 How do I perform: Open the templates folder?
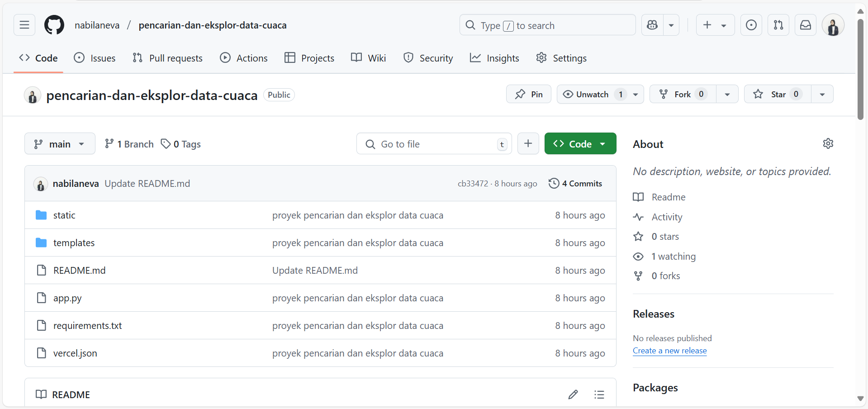coord(74,243)
